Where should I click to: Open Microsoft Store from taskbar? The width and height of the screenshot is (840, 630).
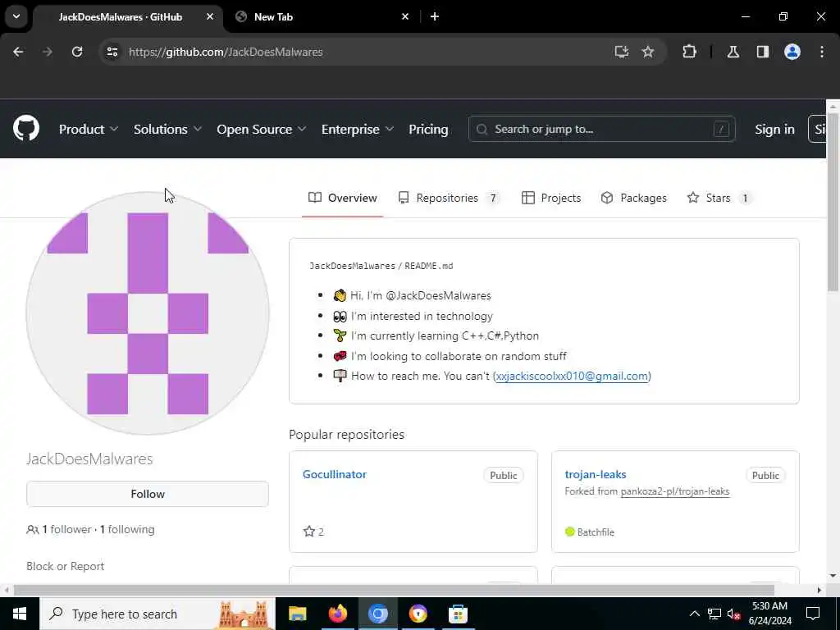point(458,614)
